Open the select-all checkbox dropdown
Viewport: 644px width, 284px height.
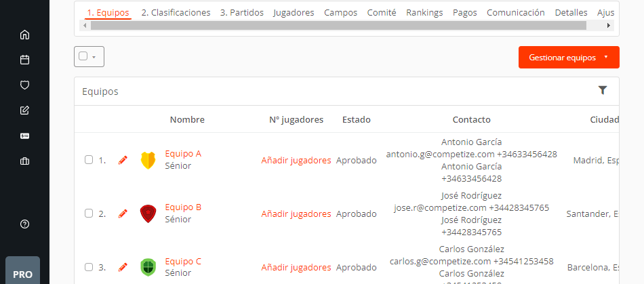point(89,57)
